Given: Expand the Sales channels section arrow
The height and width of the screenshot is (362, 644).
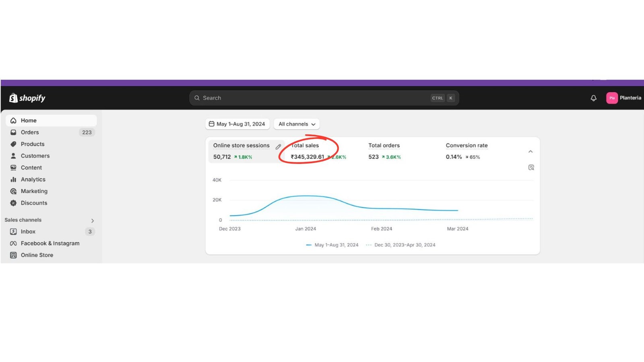Looking at the screenshot, I should (x=93, y=221).
